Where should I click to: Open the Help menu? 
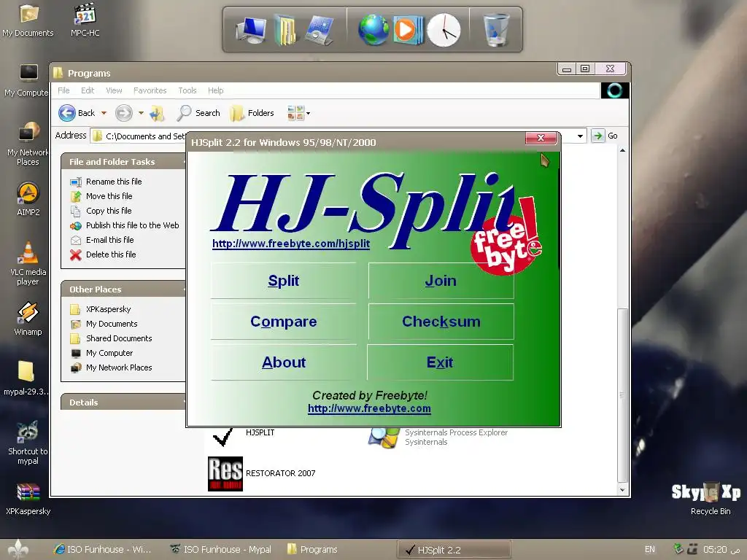pyautogui.click(x=215, y=90)
